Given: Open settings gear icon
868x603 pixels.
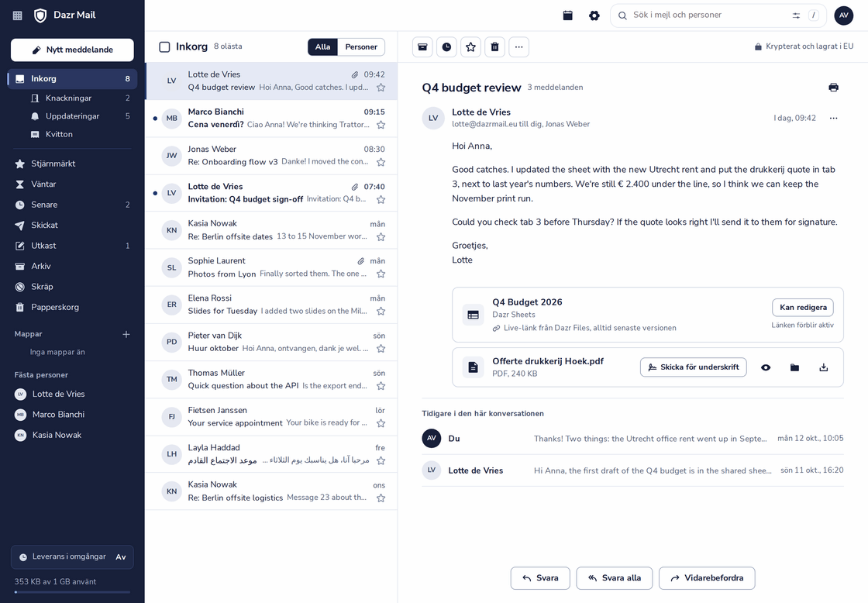Looking at the screenshot, I should pyautogui.click(x=594, y=16).
